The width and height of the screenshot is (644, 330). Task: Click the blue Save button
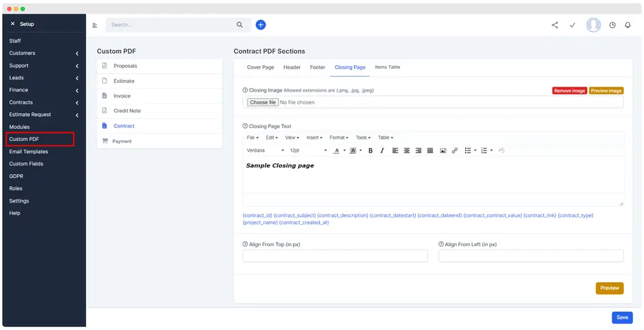[x=622, y=317]
